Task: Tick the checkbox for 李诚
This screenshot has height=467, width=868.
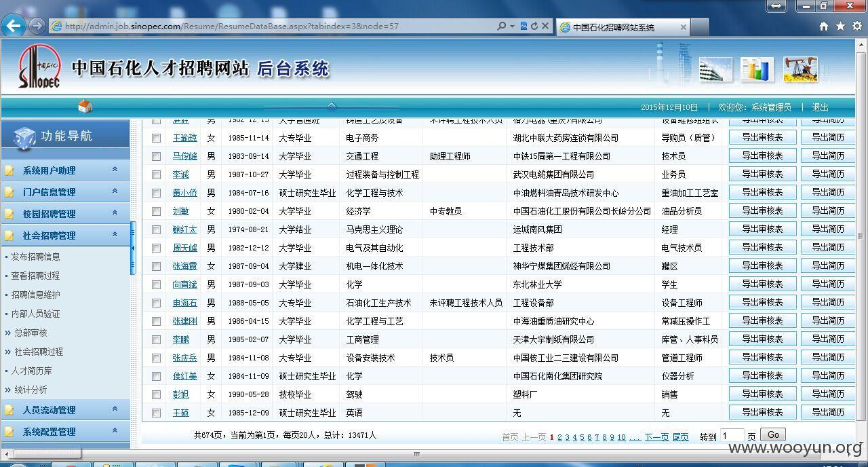Action: click(157, 174)
